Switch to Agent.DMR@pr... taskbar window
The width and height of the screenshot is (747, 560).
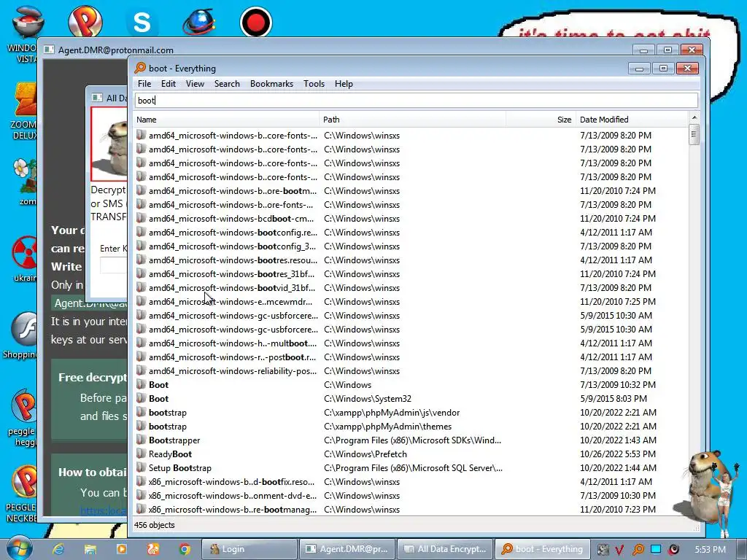[x=347, y=549]
